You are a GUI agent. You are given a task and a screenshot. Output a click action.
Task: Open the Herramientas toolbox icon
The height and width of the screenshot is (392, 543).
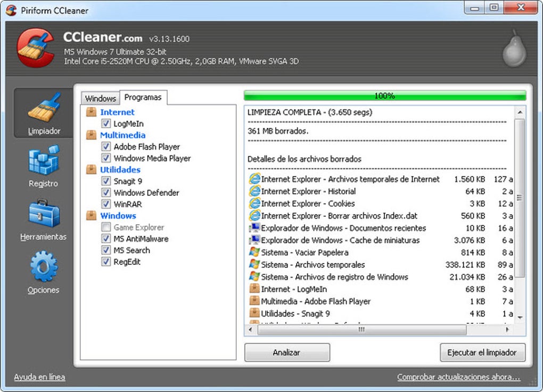pos(44,213)
